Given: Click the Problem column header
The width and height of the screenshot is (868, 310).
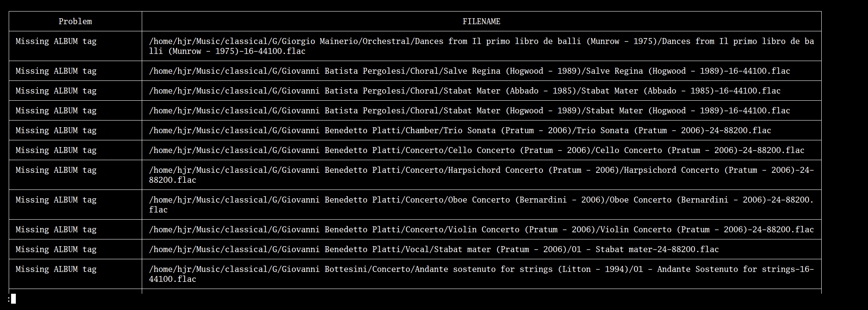Looking at the screenshot, I should 75,21.
